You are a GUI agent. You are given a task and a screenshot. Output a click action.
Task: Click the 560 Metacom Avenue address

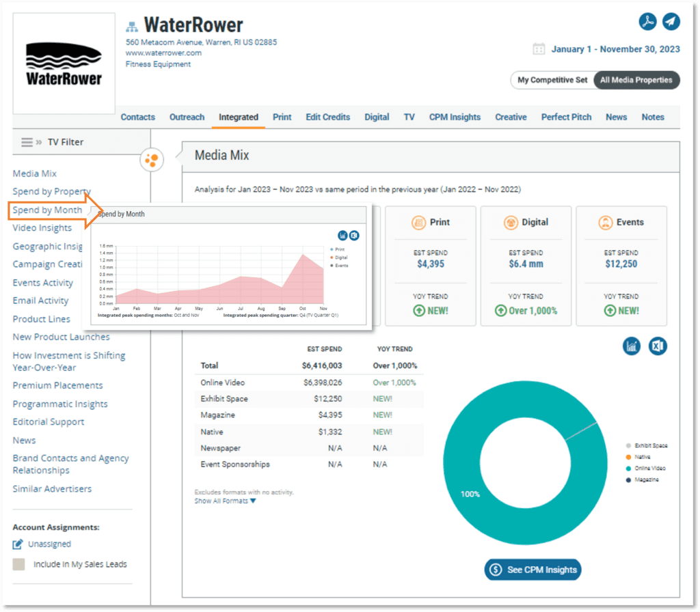[201, 42]
